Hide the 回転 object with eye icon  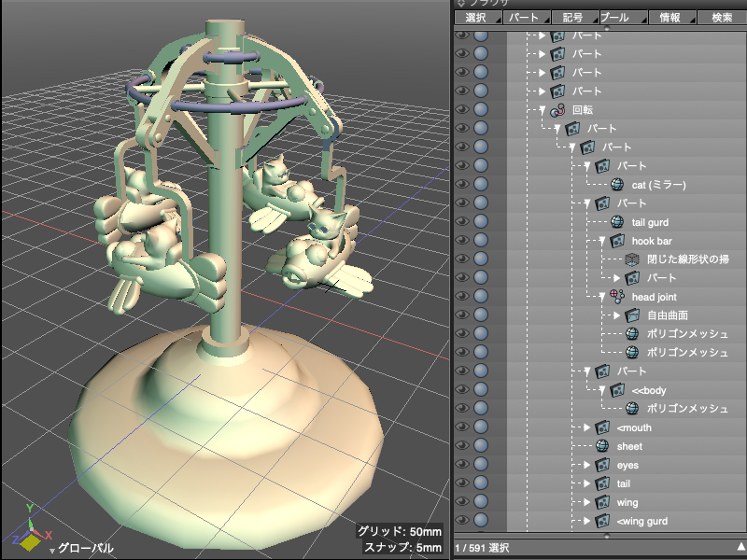[462, 110]
